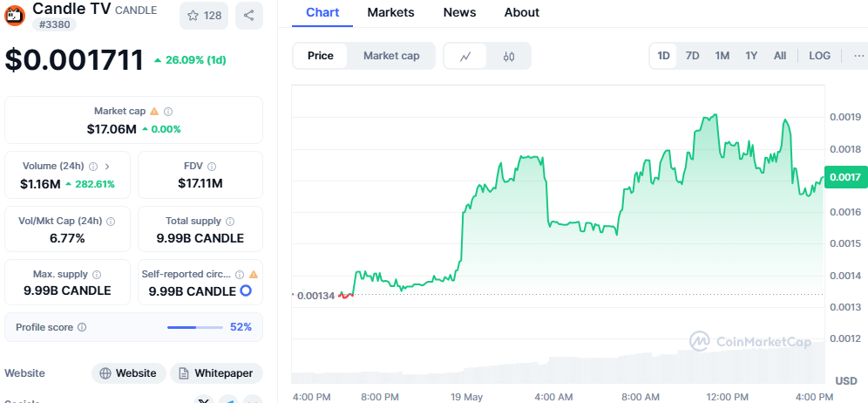The height and width of the screenshot is (403, 868).
Task: Expand Volume (24h) chevron arrow
Action: [107, 167]
